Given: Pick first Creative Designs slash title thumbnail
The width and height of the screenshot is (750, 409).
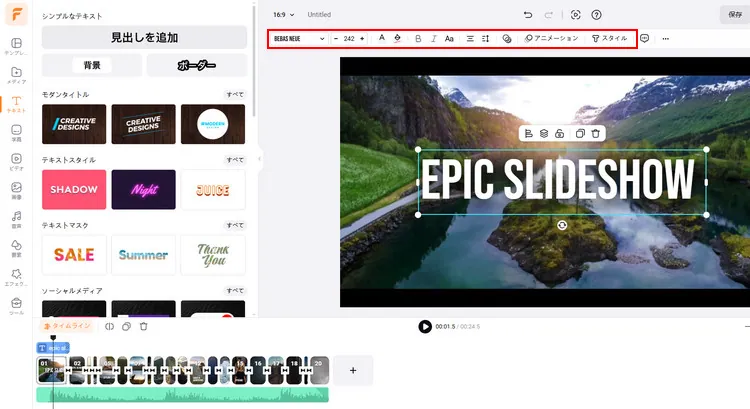Looking at the screenshot, I should (x=74, y=124).
